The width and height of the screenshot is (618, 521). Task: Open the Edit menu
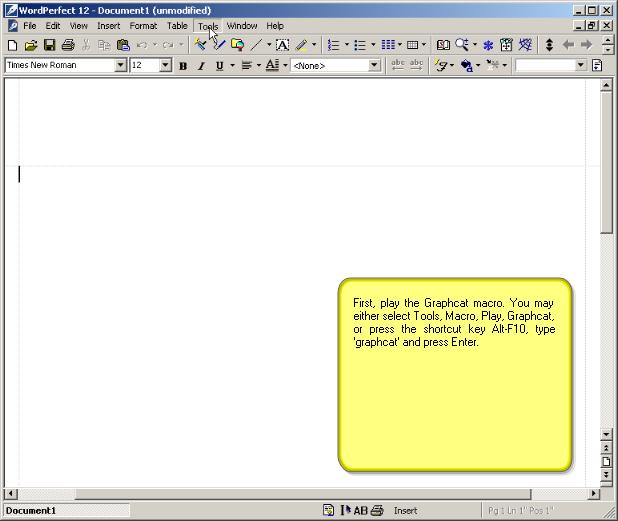click(53, 26)
